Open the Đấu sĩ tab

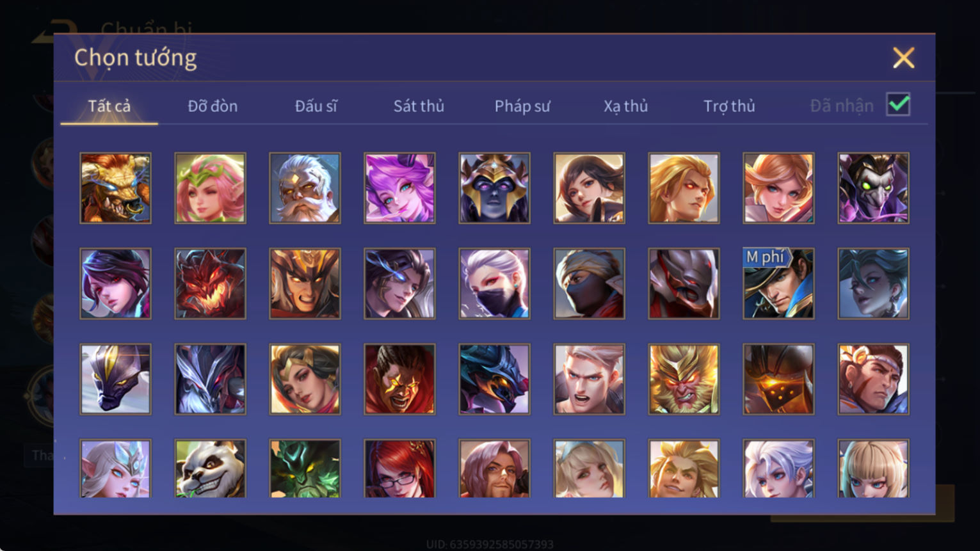(x=316, y=106)
